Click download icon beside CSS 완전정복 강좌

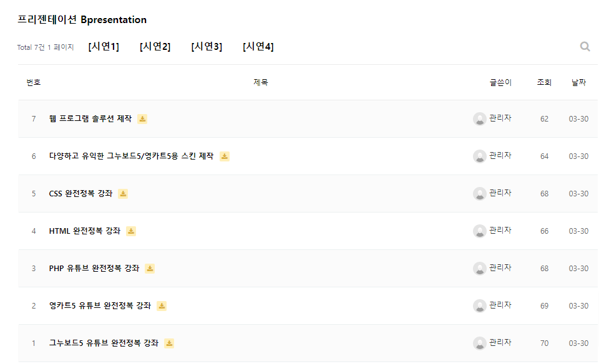pos(123,194)
